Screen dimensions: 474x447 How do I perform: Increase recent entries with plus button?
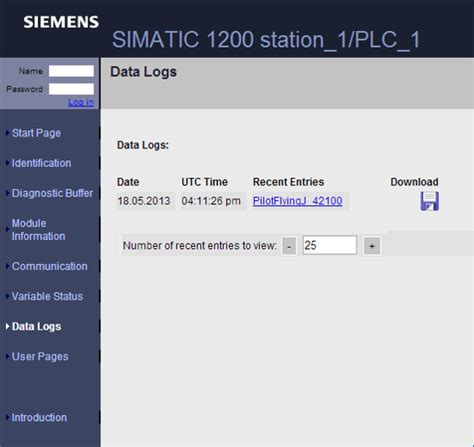(372, 246)
